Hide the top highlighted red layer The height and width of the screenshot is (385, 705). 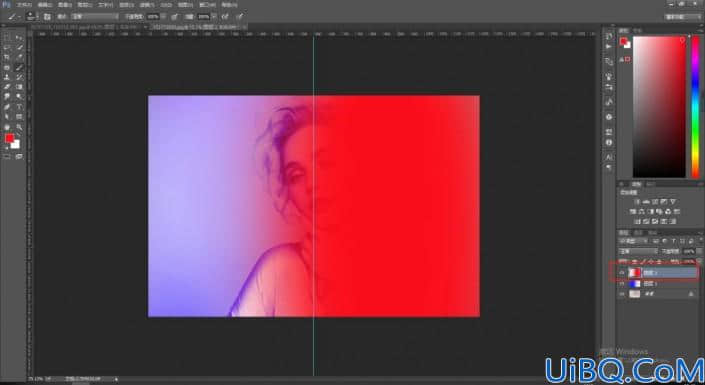click(622, 273)
